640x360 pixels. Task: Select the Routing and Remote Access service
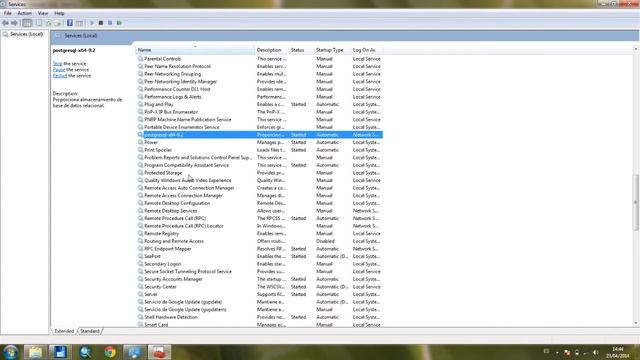174,241
